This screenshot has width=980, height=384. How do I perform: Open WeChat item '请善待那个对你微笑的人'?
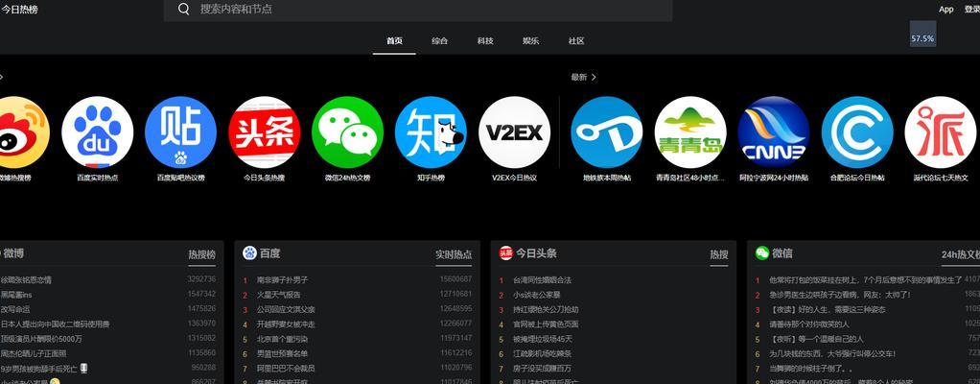[x=808, y=324]
